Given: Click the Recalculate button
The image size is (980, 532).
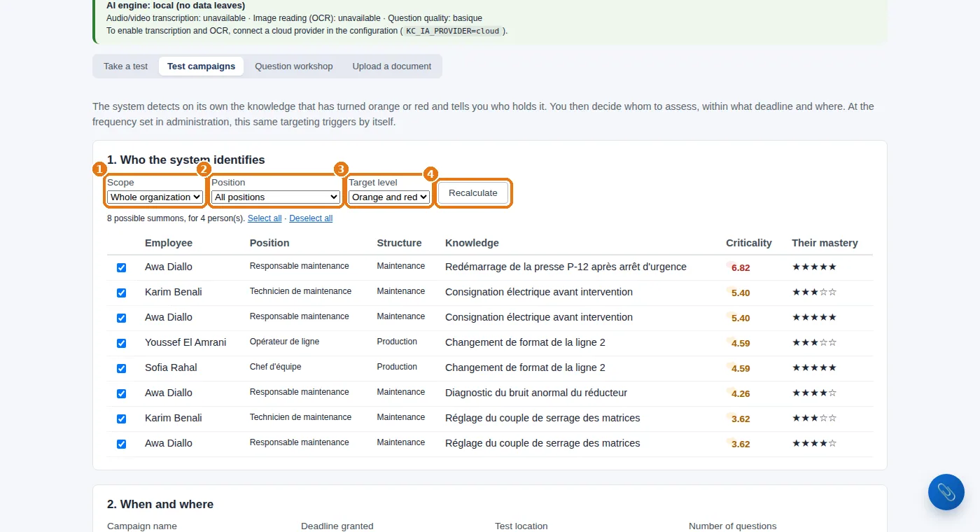Looking at the screenshot, I should tap(473, 193).
